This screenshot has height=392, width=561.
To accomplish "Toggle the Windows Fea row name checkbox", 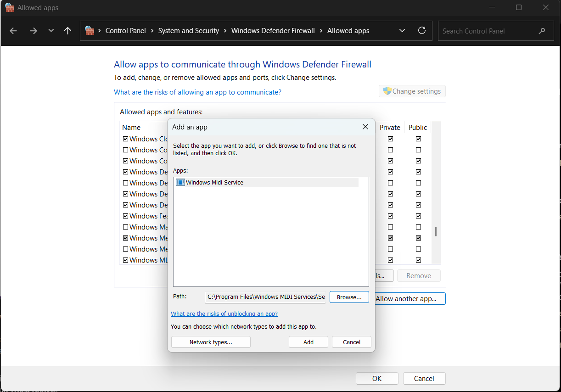I will [x=125, y=216].
